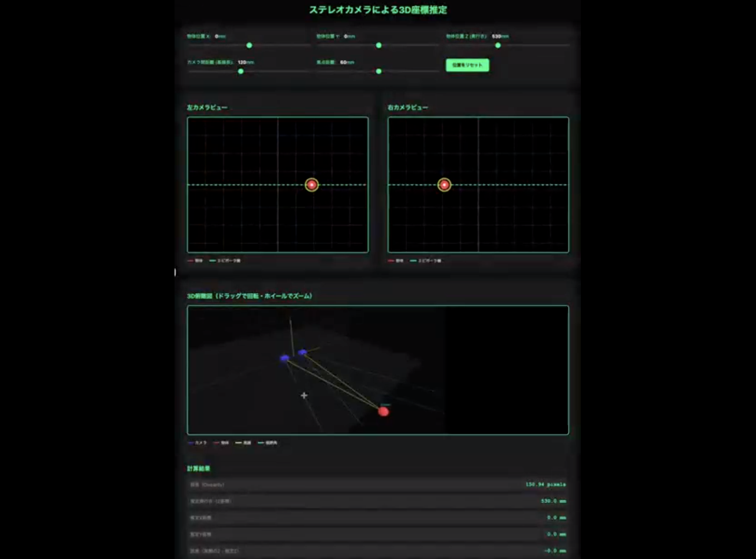Click the red sphere in the 3D view

coord(383,412)
